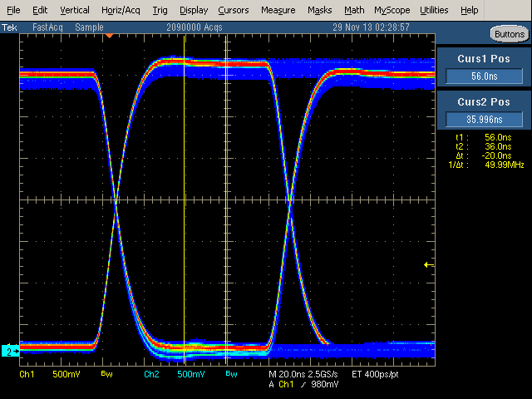
Task: Click the date and time readout
Action: pyautogui.click(x=371, y=27)
